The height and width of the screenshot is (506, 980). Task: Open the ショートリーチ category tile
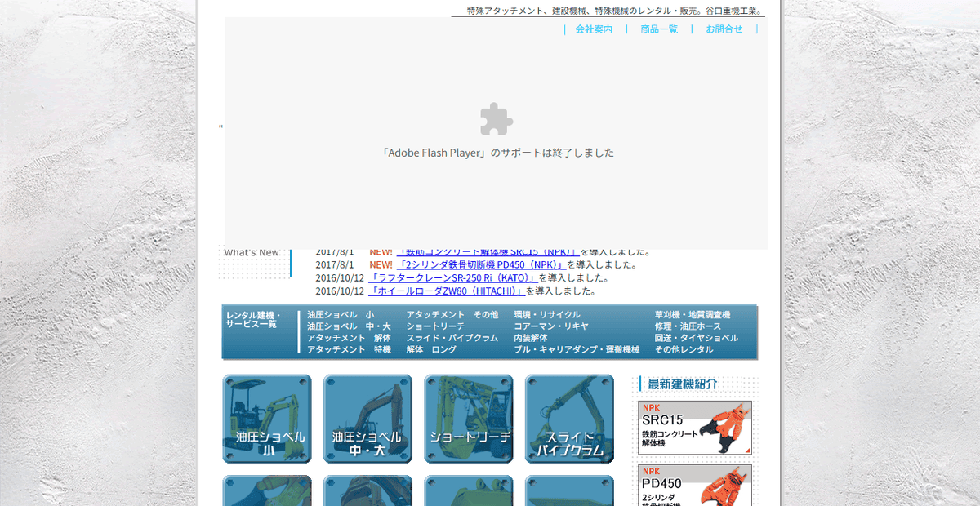[x=468, y=419]
